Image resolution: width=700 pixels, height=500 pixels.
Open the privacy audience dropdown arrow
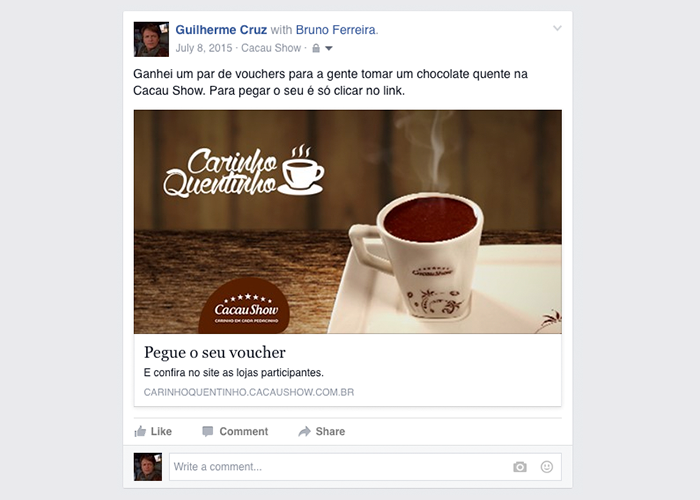click(329, 48)
